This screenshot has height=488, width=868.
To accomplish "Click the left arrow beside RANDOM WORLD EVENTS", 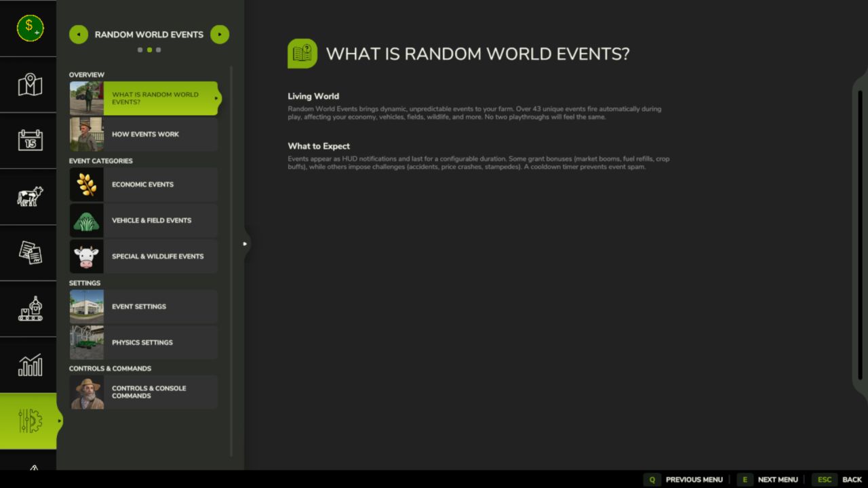I will click(x=79, y=34).
